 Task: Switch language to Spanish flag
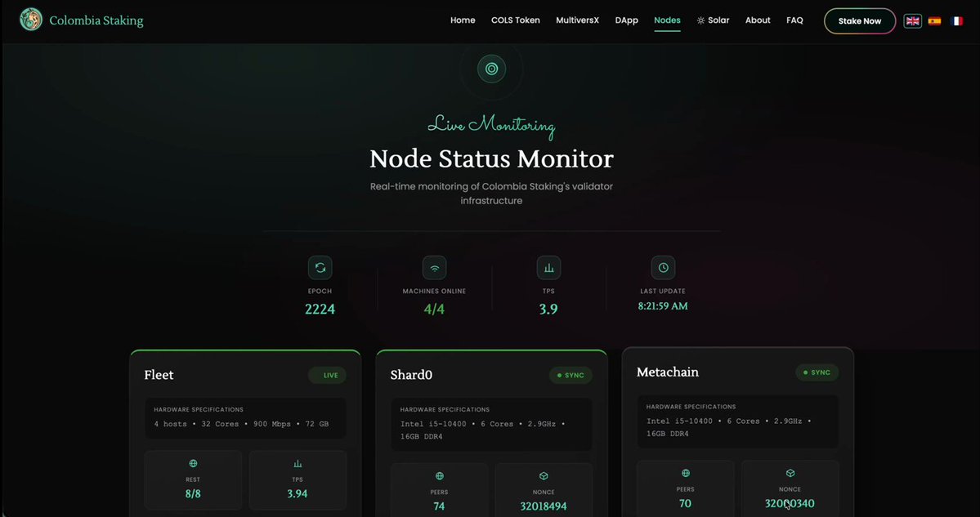(x=934, y=20)
